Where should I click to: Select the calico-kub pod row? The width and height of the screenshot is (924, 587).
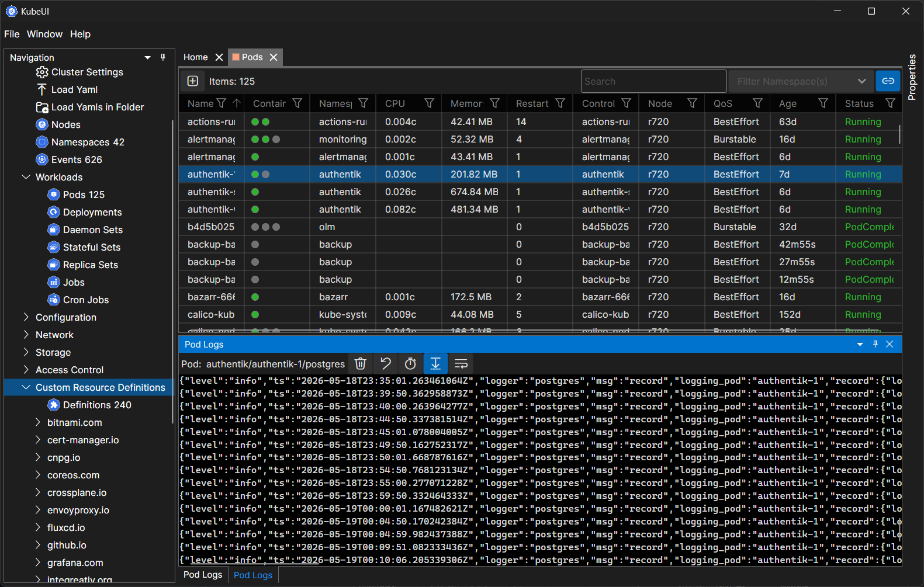(540, 314)
